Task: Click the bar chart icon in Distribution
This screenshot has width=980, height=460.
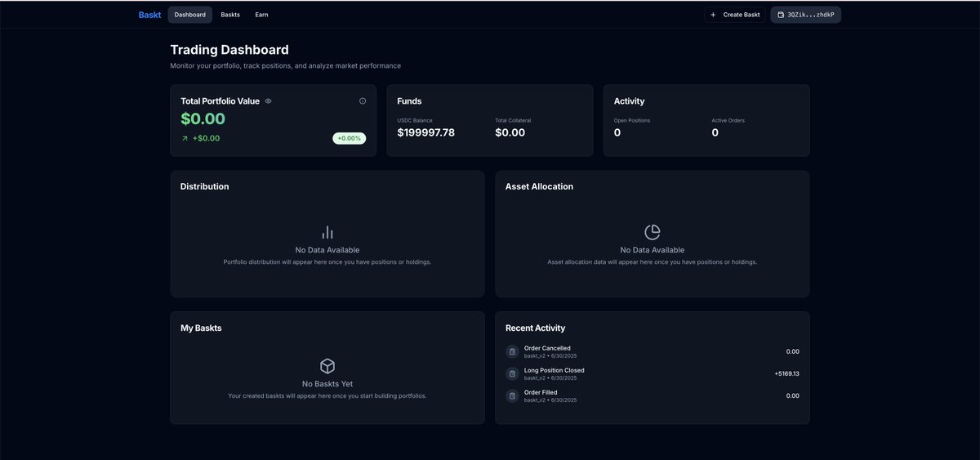Action: tap(327, 232)
